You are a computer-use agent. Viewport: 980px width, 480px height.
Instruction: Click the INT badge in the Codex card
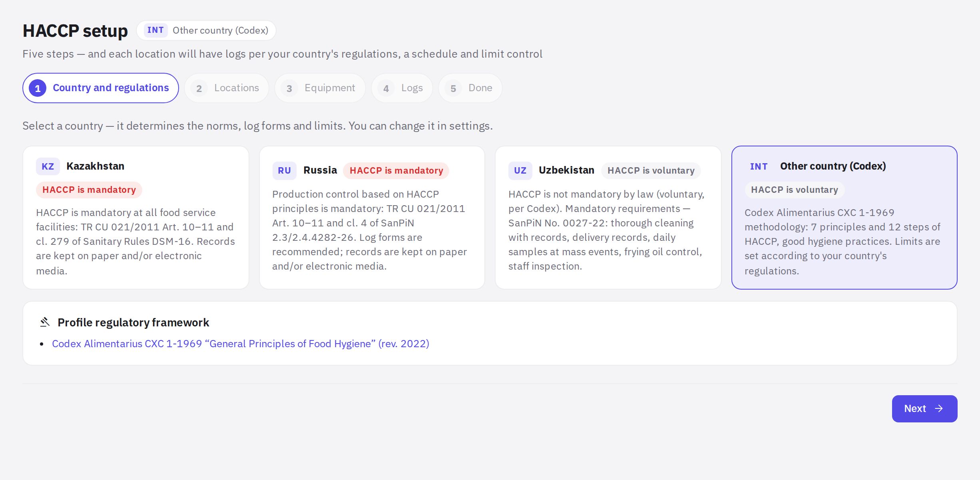click(759, 166)
